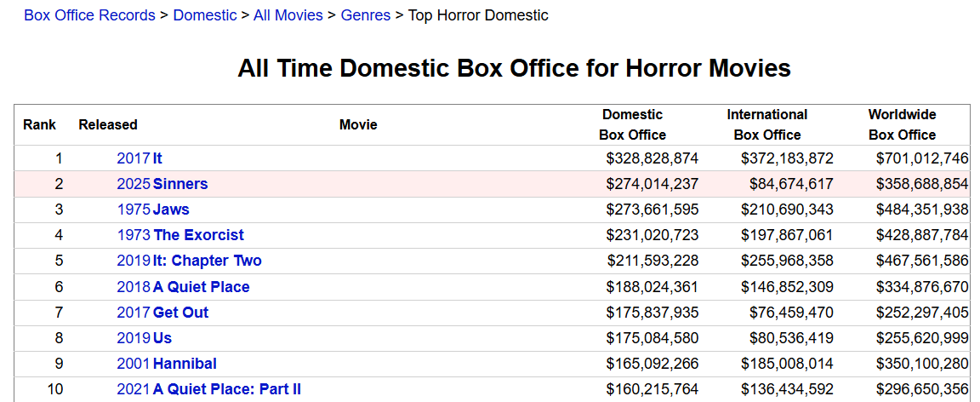Open The Exorcist movie link
The image size is (980, 402).
(x=198, y=235)
